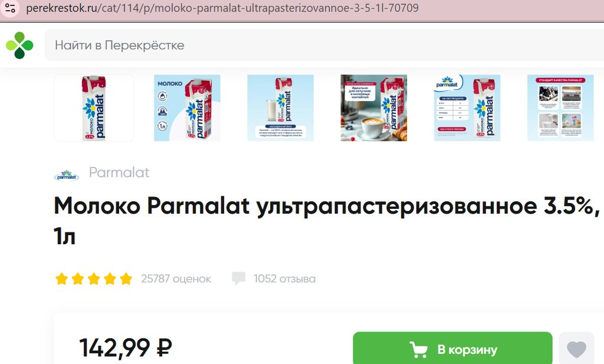Select Parmalat quality standard thumbnail
Viewport: 604px width, 364px height.
point(560,108)
